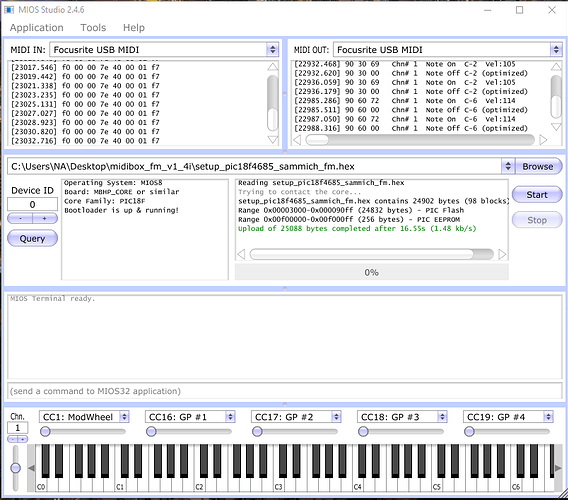Click the MIDI OUT log vertical scrollbar thumb
Viewport: 568px width, 500px height.
[556, 106]
